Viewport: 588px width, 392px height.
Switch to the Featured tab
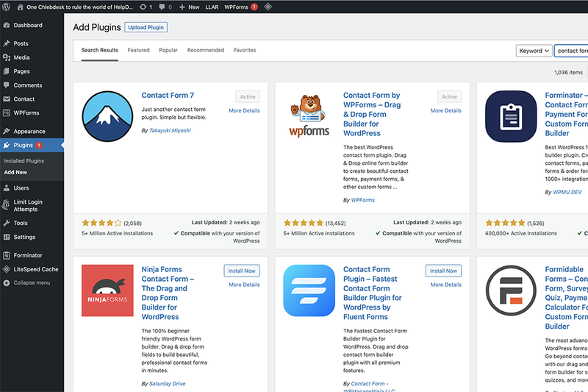click(x=138, y=50)
